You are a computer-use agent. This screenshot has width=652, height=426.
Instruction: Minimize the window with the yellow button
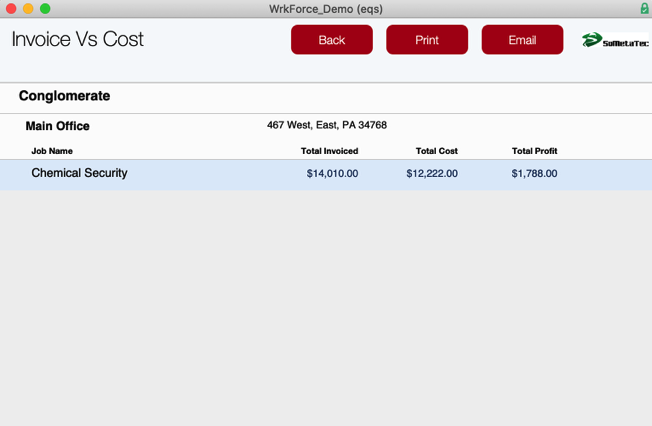click(x=28, y=9)
